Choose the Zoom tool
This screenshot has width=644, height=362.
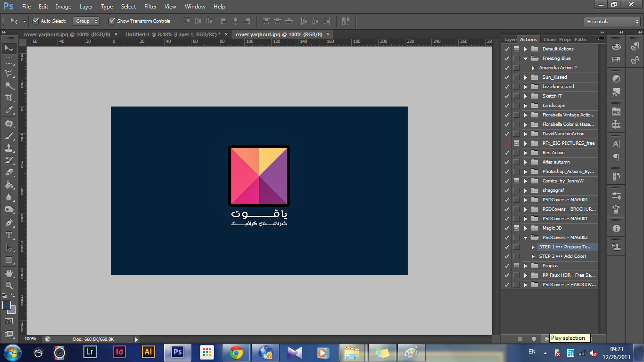8,285
